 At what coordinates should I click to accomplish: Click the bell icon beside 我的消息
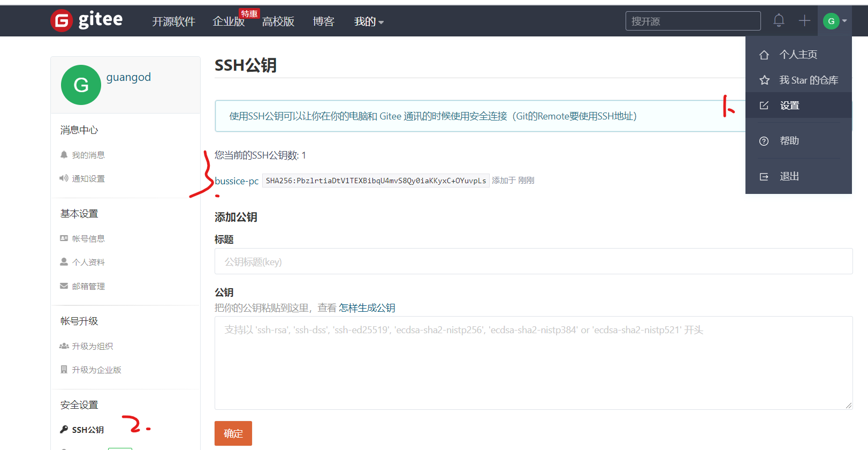64,155
